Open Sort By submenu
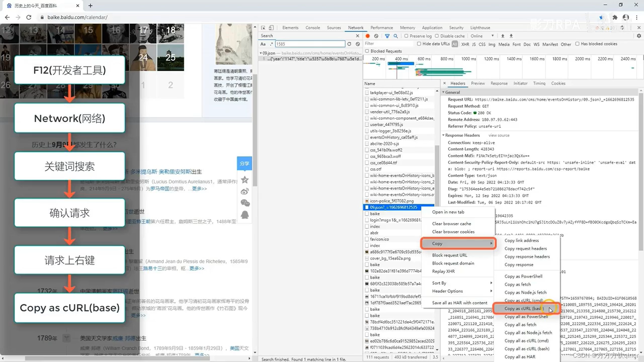 click(x=458, y=283)
